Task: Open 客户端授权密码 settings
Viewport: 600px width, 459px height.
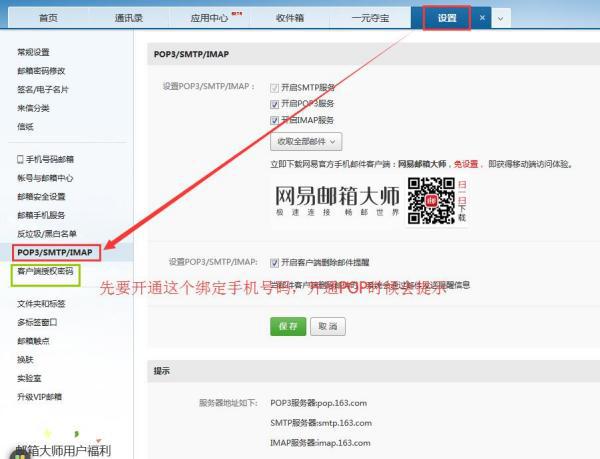Action: click(x=45, y=271)
